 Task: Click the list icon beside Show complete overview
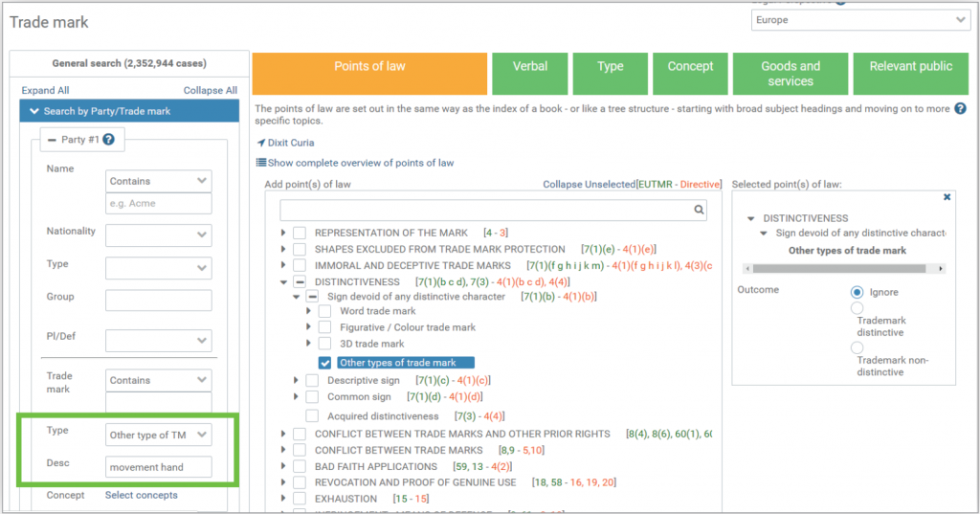260,163
